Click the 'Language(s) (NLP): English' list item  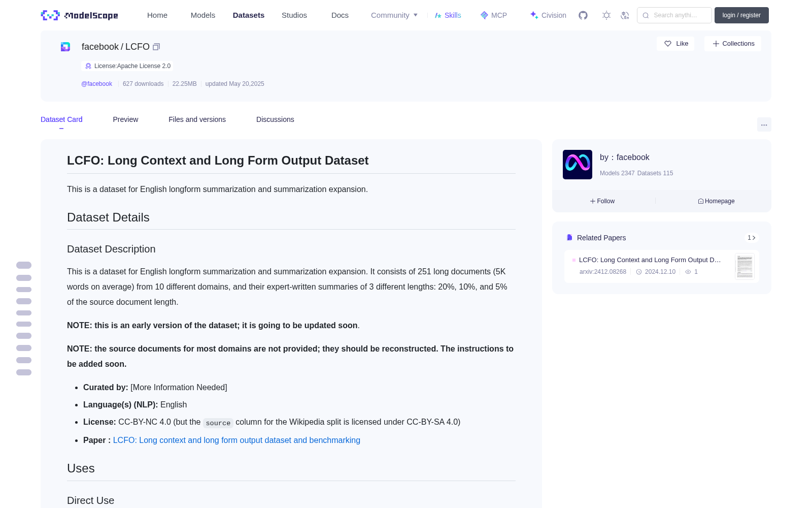coord(135,405)
